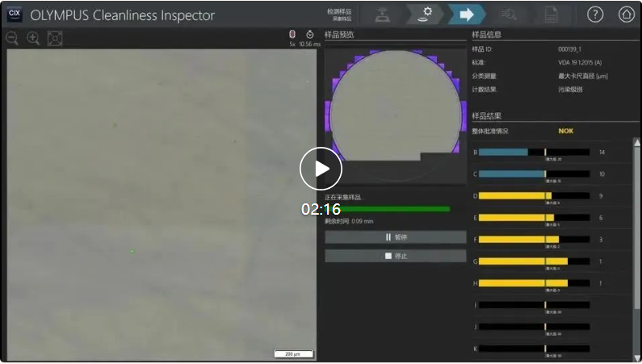Click the OLYMPUS Cleanliness Inspector title
Viewport: 642px width, 364px height.
[x=123, y=15]
